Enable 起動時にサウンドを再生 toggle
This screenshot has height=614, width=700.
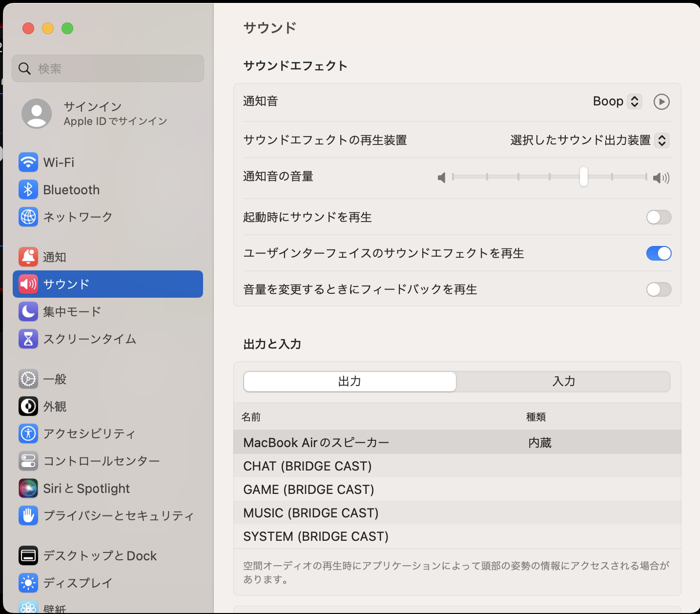(x=659, y=217)
